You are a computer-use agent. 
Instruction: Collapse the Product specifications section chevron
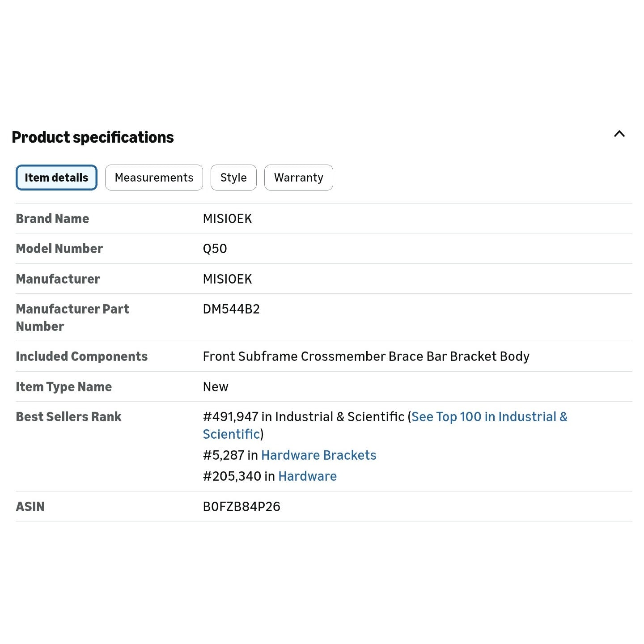pos(619,134)
